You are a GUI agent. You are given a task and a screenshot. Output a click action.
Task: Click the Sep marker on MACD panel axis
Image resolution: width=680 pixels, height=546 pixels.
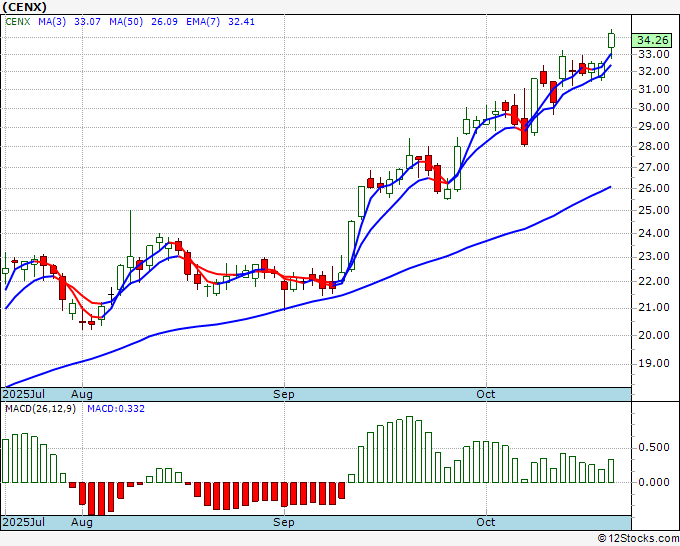tap(285, 522)
